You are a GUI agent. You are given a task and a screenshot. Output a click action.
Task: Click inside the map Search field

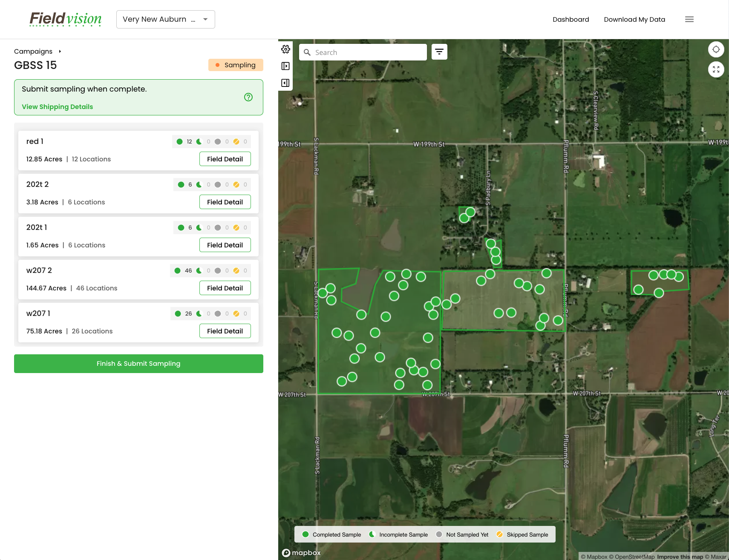click(366, 52)
